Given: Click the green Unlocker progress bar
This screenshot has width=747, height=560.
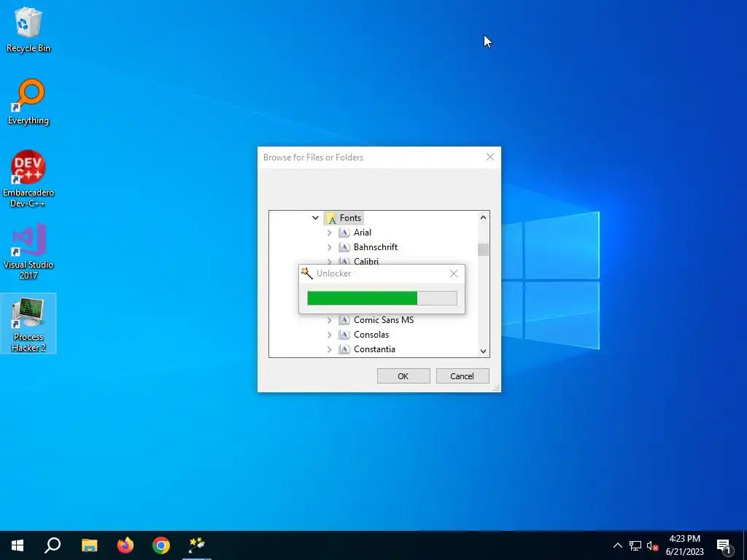Looking at the screenshot, I should point(382,298).
